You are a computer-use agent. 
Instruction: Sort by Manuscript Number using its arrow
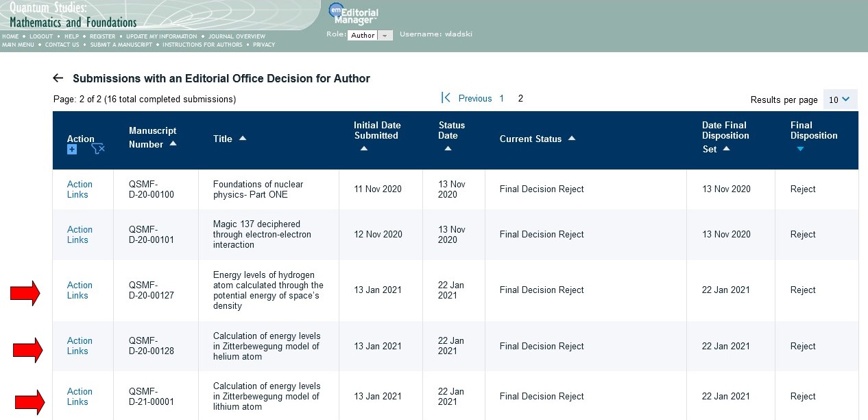pyautogui.click(x=173, y=144)
